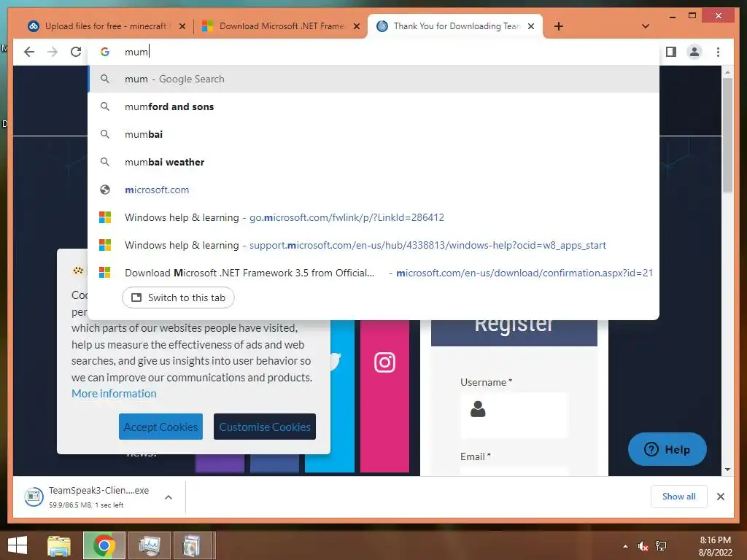The height and width of the screenshot is (560, 747).
Task: Open Chrome side panel
Action: click(671, 52)
